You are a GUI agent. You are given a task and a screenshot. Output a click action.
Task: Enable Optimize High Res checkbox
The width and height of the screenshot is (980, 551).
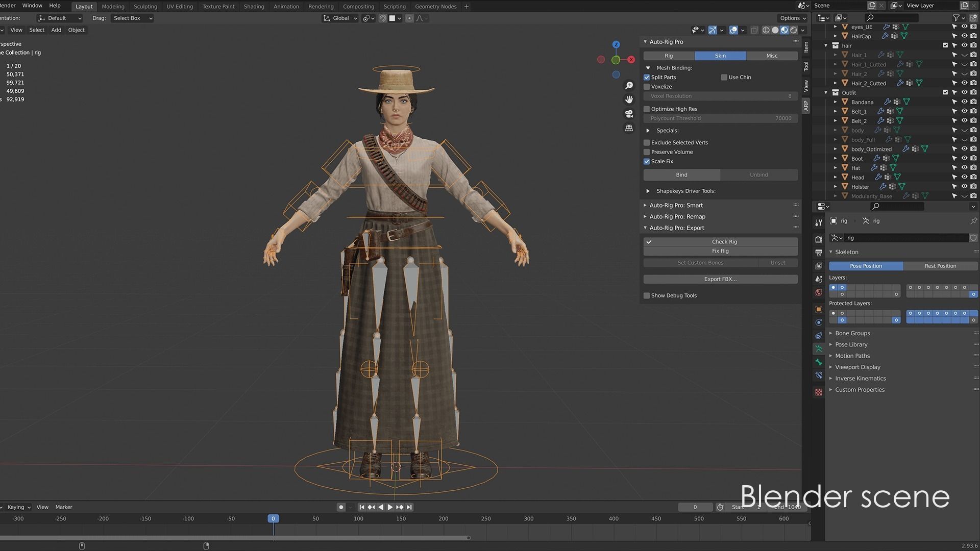[647, 109]
